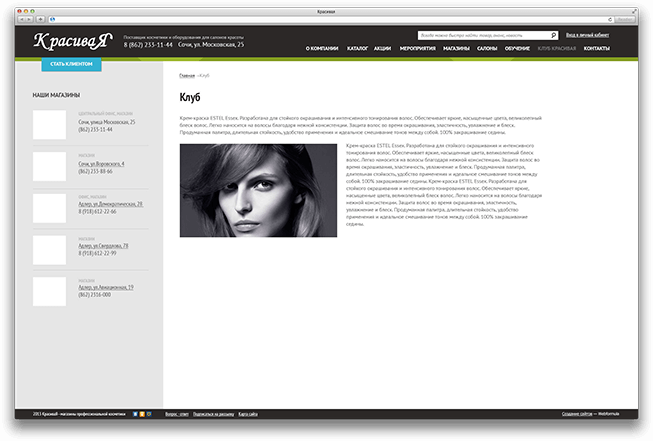Viewport: 653px width, 441px height.
Task: Open the ОБУЧЕНИЕ menu item
Action: pyautogui.click(x=517, y=49)
